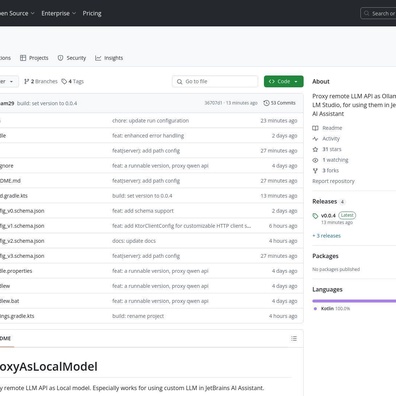The height and width of the screenshot is (396, 396).
Task: Open the Enterprise dropdown menu
Action: click(59, 13)
